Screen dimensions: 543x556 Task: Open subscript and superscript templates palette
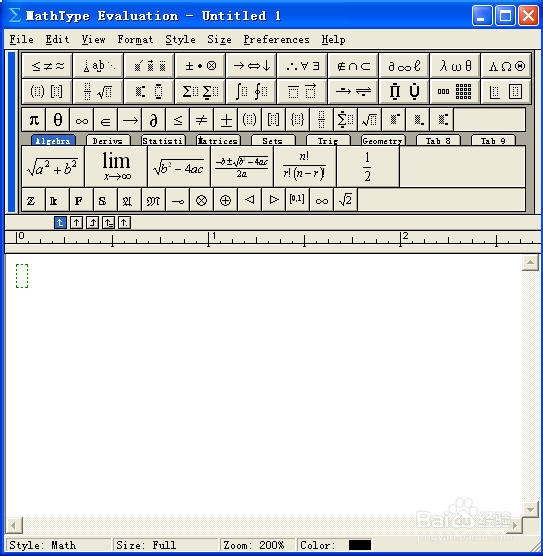coord(149,91)
